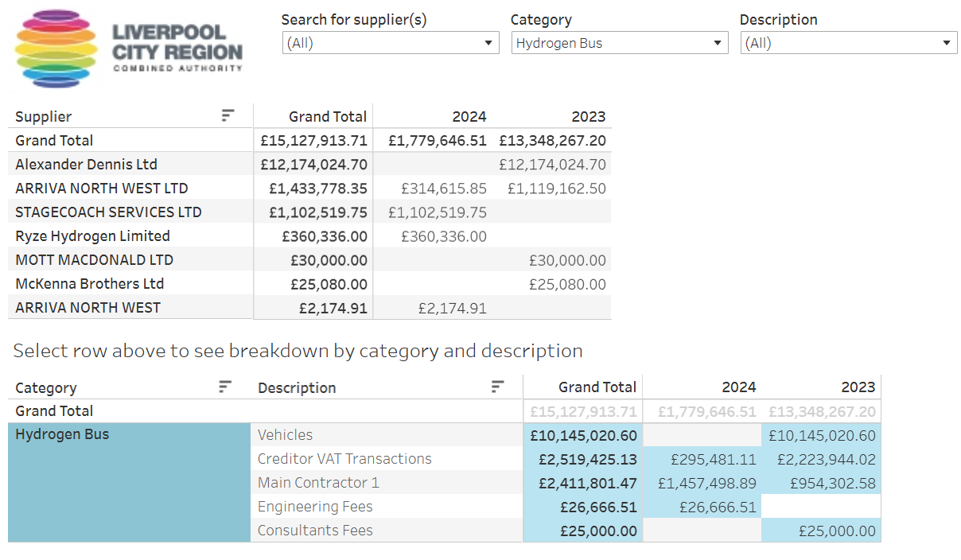Click the 2024 header in the breakdown table
Image resolution: width=961 pixels, height=560 pixels.
click(739, 388)
